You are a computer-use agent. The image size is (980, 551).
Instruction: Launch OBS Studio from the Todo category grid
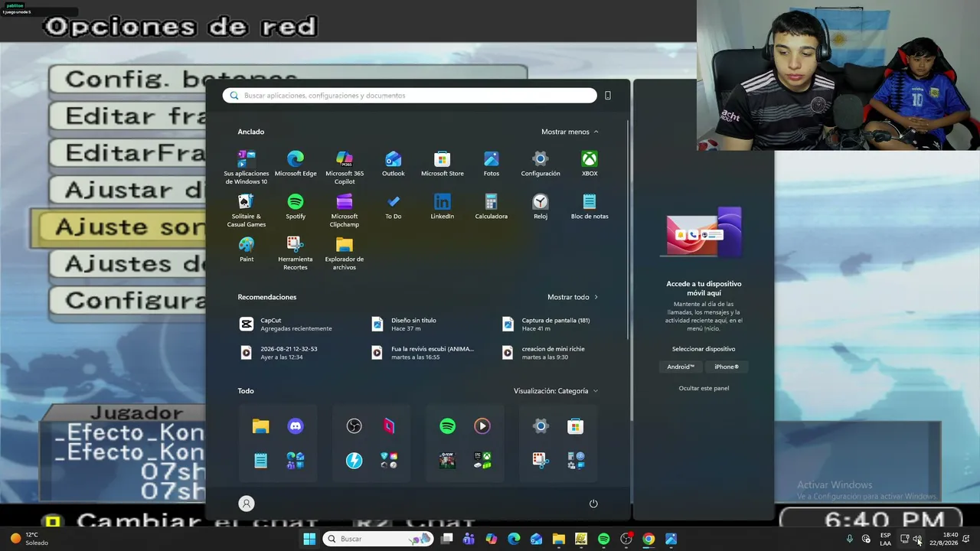[354, 426]
